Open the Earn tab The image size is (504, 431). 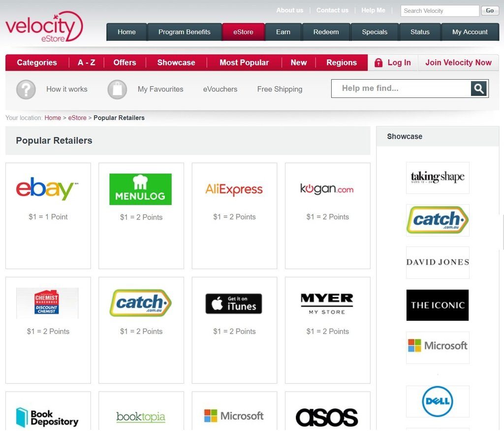[283, 32]
